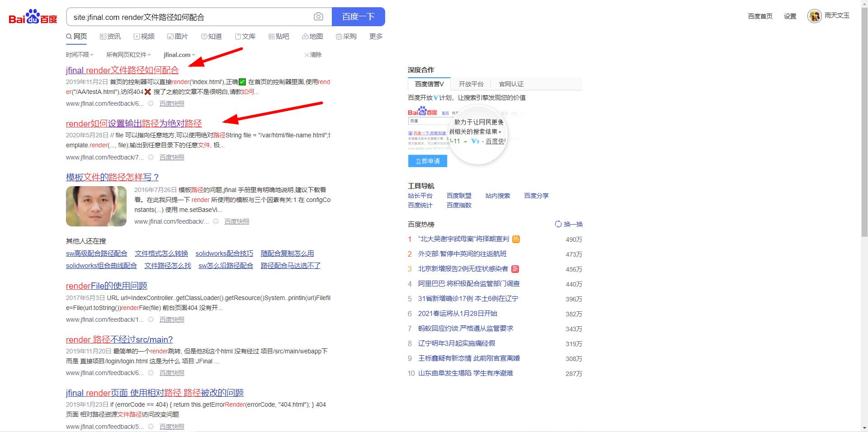868x432 pixels.
Task: Open the 时间不限 time filter dropdown
Action: point(80,55)
